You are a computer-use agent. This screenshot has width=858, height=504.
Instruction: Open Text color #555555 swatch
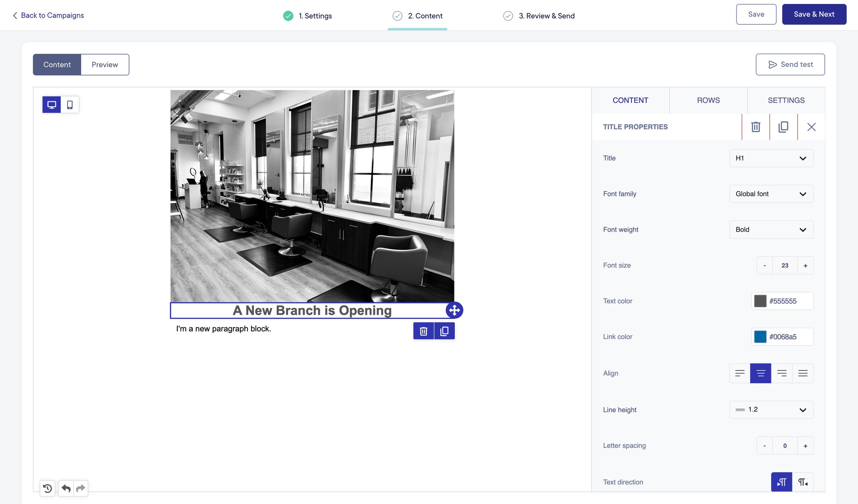[x=760, y=301]
